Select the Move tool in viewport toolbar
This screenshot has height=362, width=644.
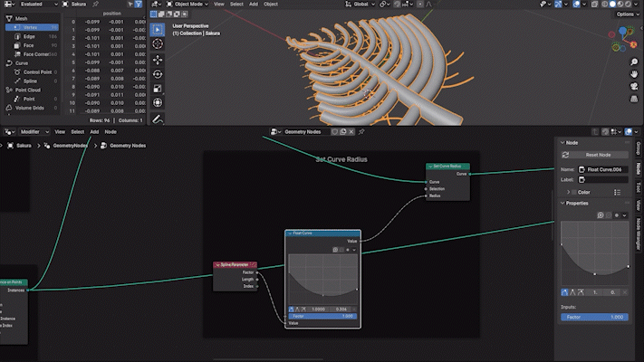[x=158, y=60]
